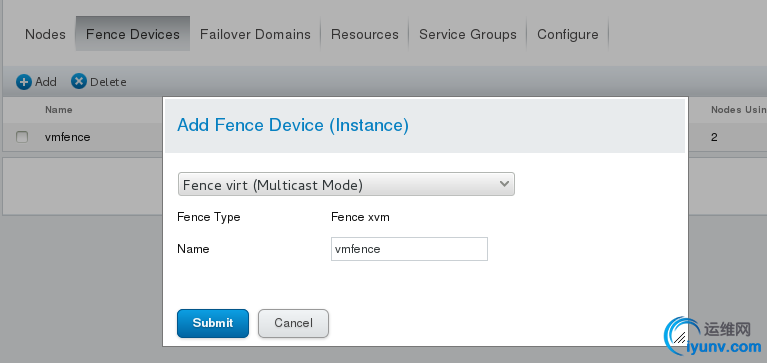Click the Delete X icon
This screenshot has height=363, width=767.
(x=79, y=81)
